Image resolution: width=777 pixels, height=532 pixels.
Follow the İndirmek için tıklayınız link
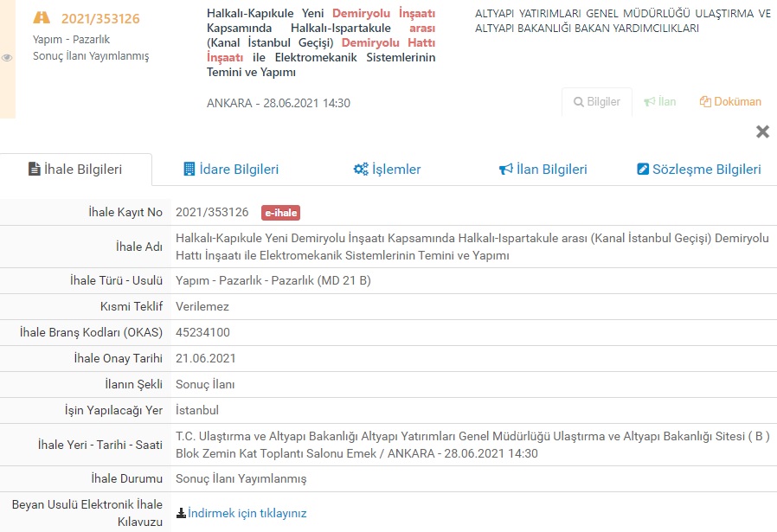(247, 513)
